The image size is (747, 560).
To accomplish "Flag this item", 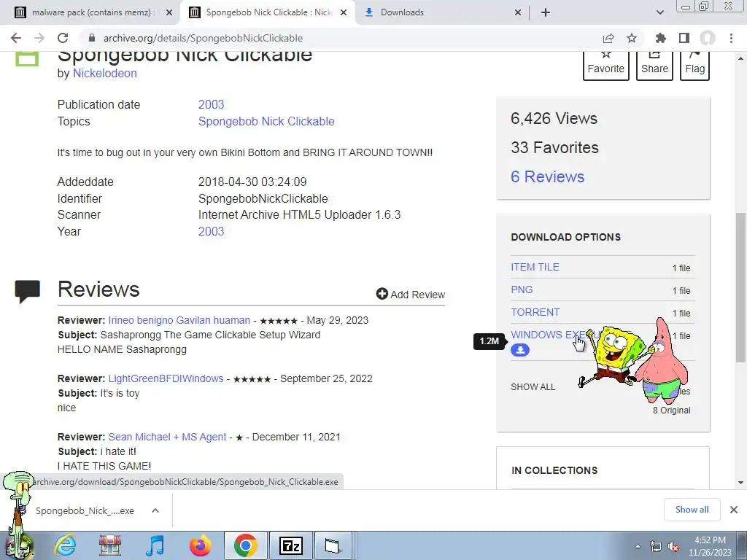I will (x=694, y=66).
